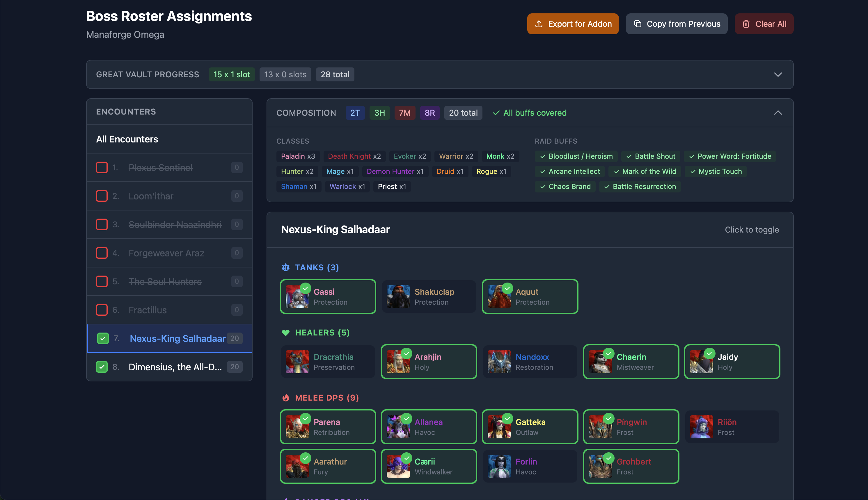Click the shield icon next to TANKS
Screen dimensions: 868x500
286,267
